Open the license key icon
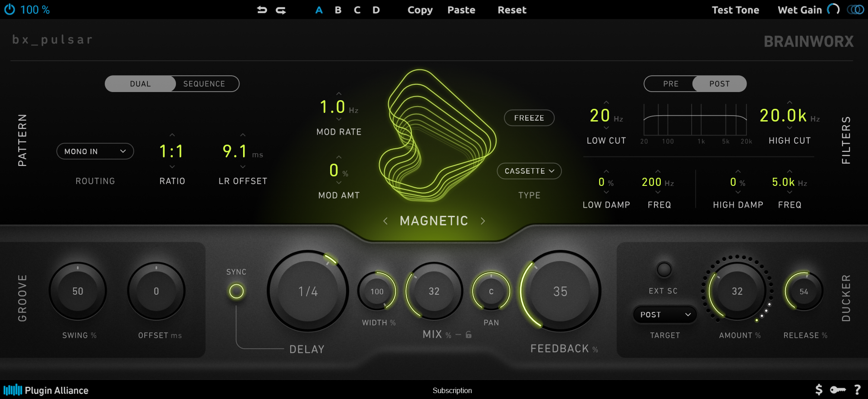 tap(838, 389)
